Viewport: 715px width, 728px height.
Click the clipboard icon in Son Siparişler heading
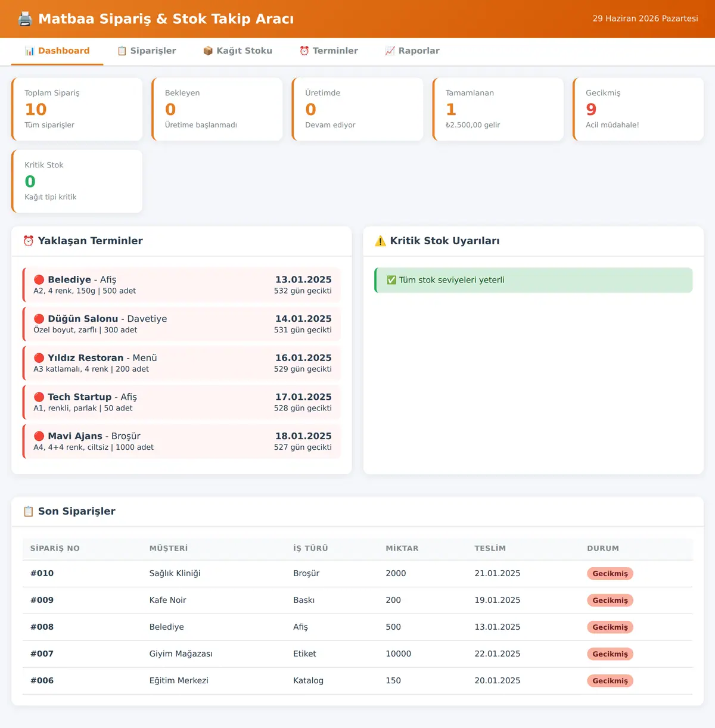tap(29, 511)
